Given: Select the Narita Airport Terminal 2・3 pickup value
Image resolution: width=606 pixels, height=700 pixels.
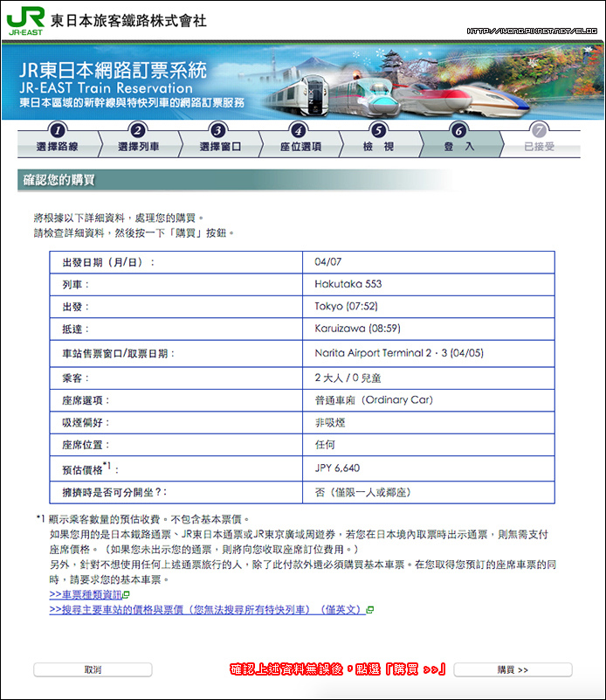Looking at the screenshot, I should pos(399,353).
